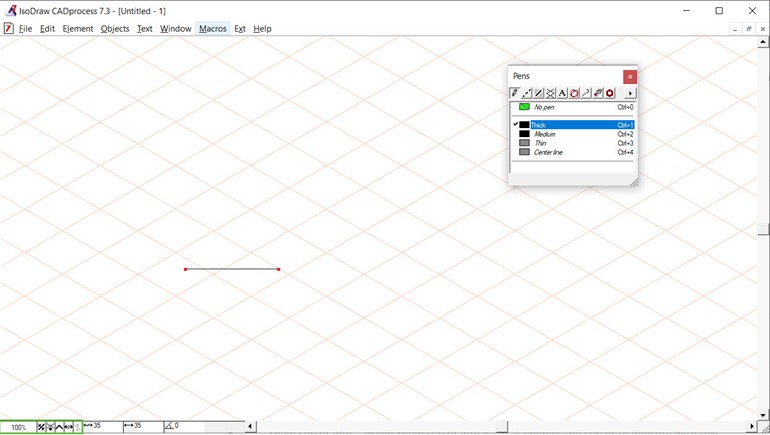Click the red circle icon in Pens palette

(574, 93)
